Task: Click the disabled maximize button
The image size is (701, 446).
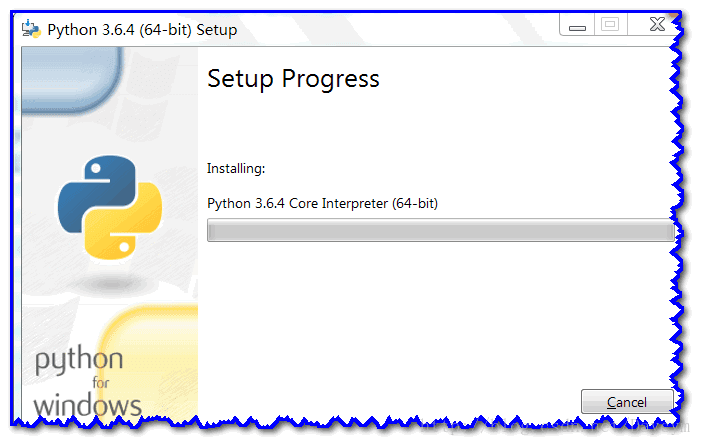Action: (610, 26)
